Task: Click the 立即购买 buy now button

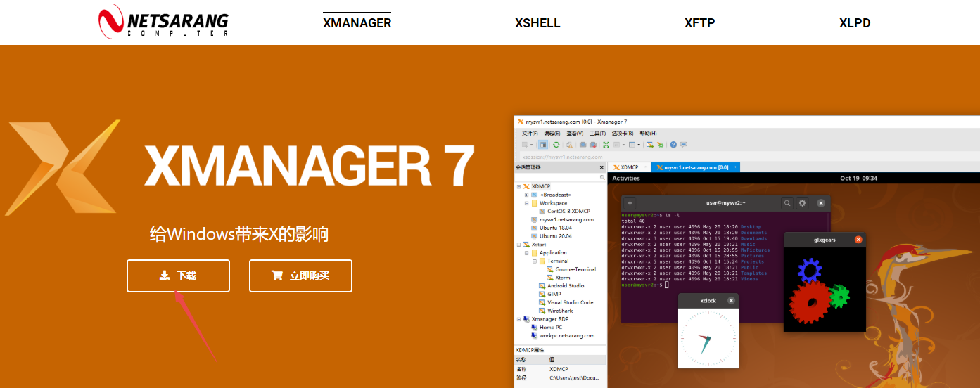Action: pos(300,276)
